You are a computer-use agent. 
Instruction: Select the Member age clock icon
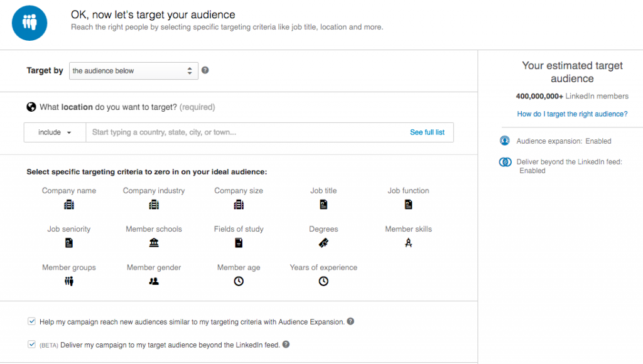(x=239, y=281)
